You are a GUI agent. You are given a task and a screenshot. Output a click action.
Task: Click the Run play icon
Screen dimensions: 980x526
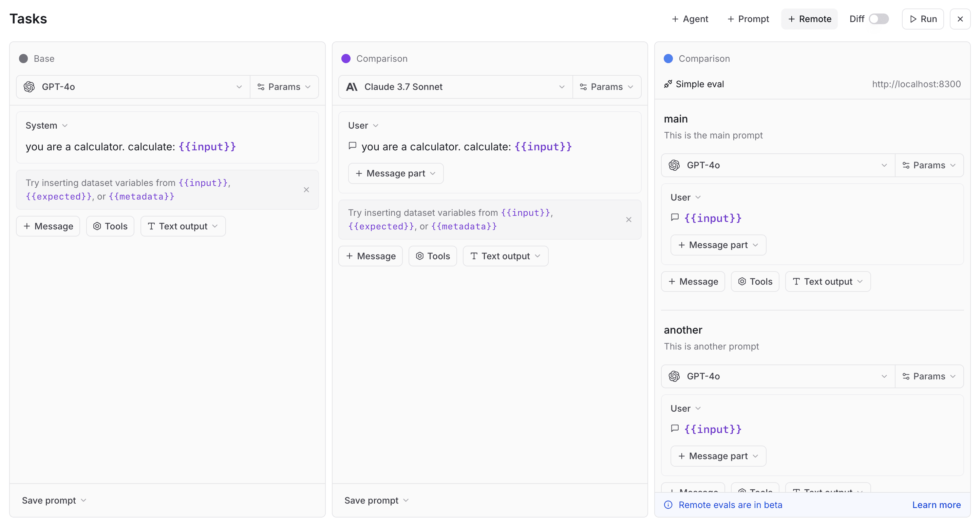[914, 19]
